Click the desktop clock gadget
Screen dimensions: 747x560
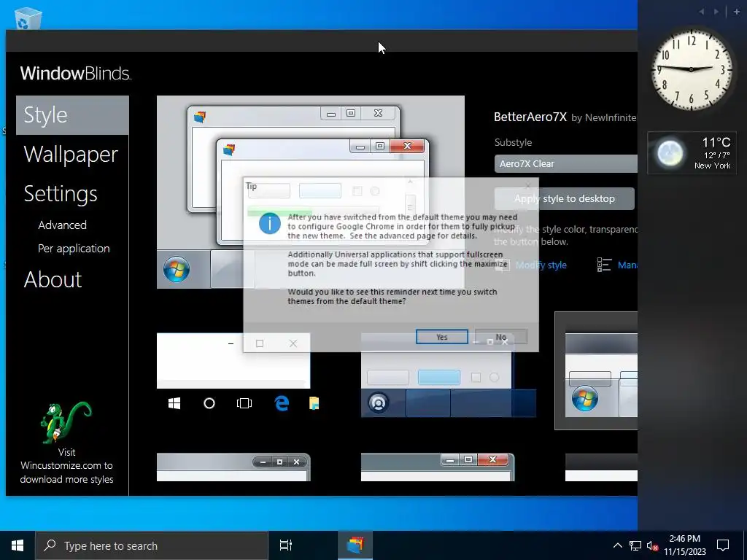692,69
